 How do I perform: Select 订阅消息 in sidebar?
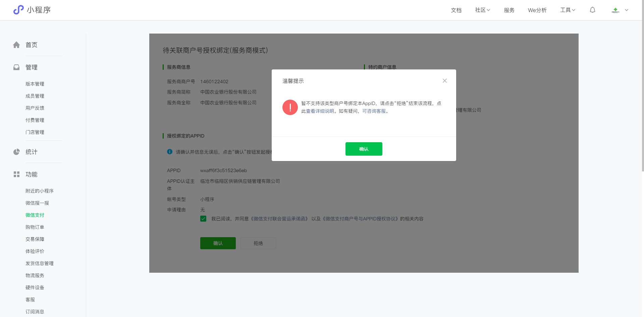click(x=35, y=312)
